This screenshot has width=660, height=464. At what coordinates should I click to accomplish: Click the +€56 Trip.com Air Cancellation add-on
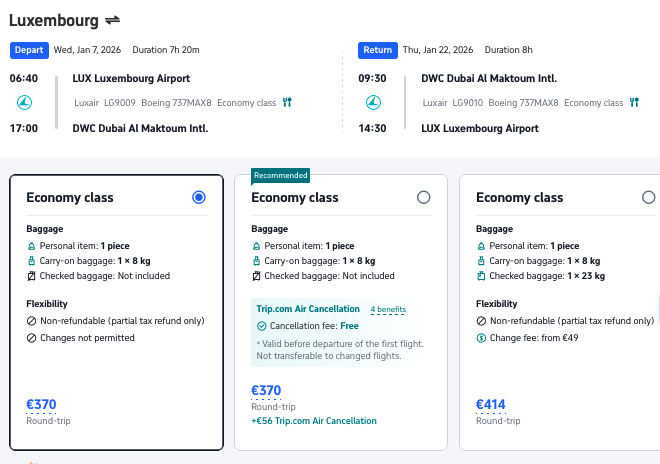(313, 421)
